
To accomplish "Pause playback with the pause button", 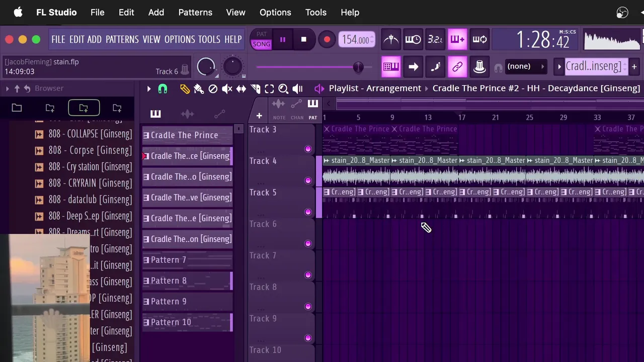I will coord(283,39).
